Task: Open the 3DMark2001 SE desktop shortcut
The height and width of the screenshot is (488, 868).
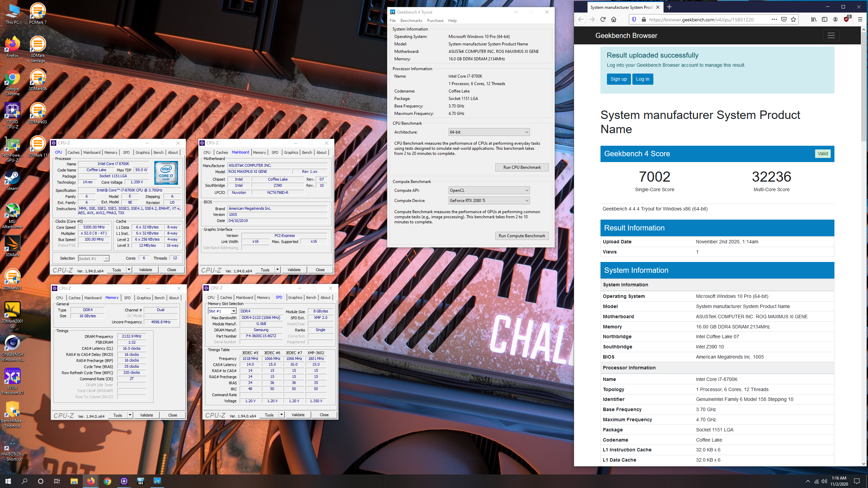Action: [12, 315]
